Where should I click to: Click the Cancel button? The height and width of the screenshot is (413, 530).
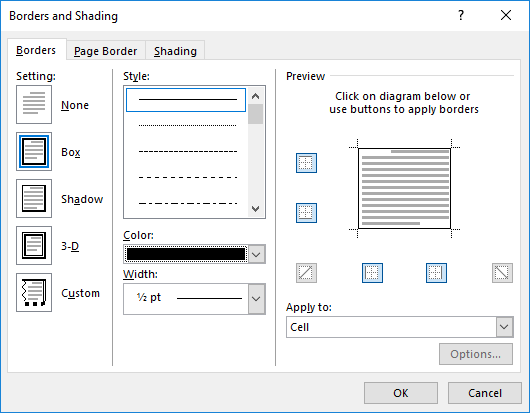click(x=485, y=393)
